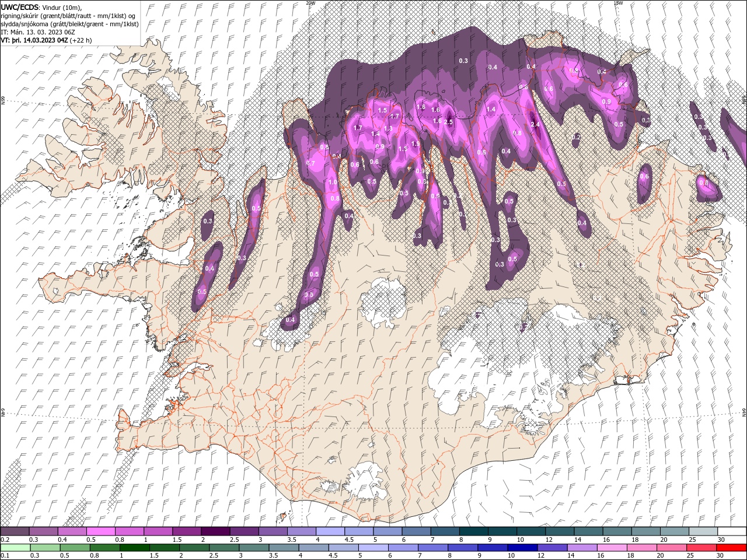Viewport: 747px width, 560px height.
Task: Click the 0.2–0.3 dusky plum snow legend swatch
Action: pos(15,531)
